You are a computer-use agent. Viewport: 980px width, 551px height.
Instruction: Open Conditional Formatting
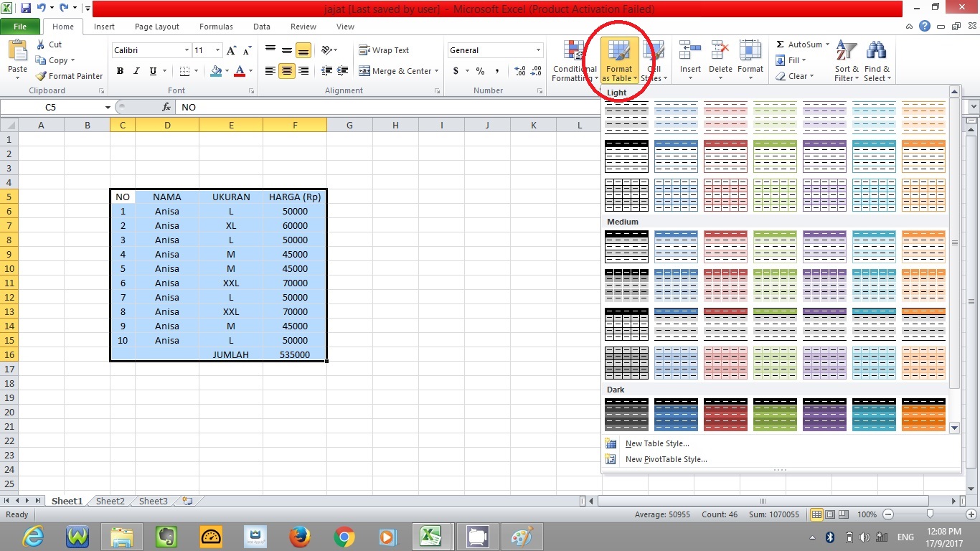click(x=573, y=60)
